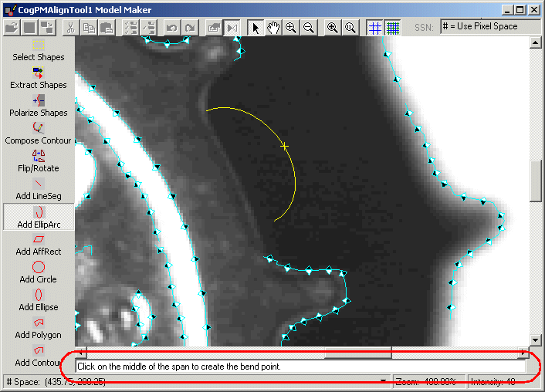Activate the pan hand tool
The height and width of the screenshot is (392, 545).
coord(273,27)
